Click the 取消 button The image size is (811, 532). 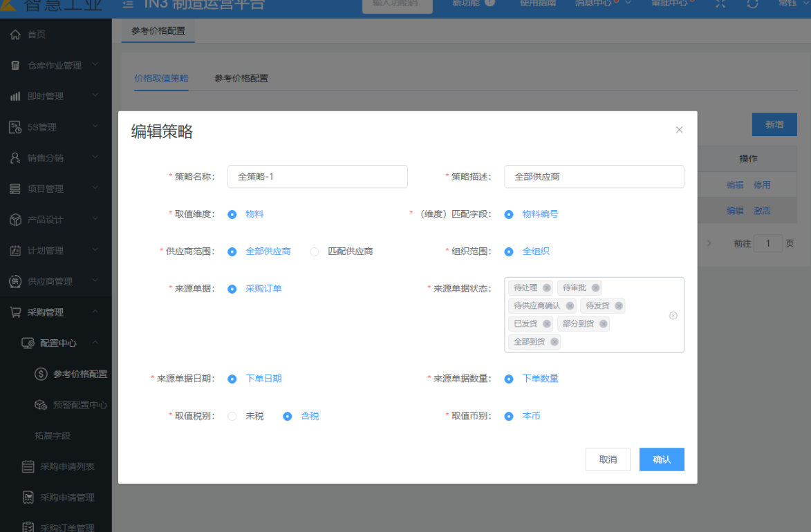coord(608,459)
